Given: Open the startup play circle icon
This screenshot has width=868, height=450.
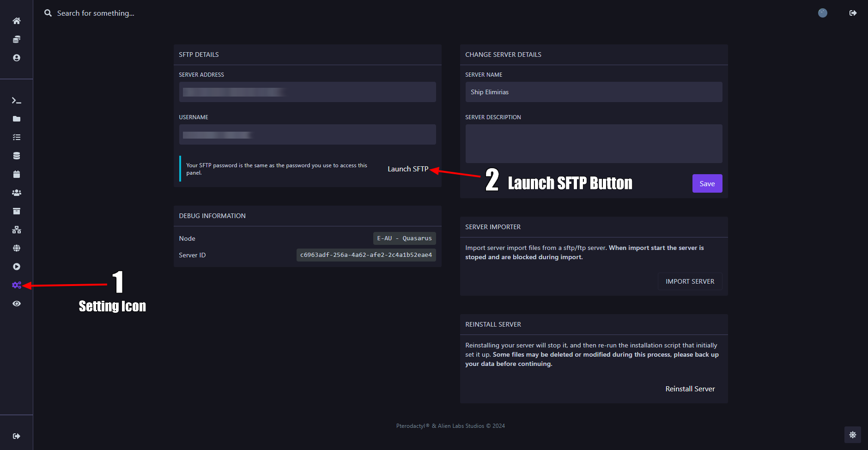Looking at the screenshot, I should pyautogui.click(x=17, y=267).
